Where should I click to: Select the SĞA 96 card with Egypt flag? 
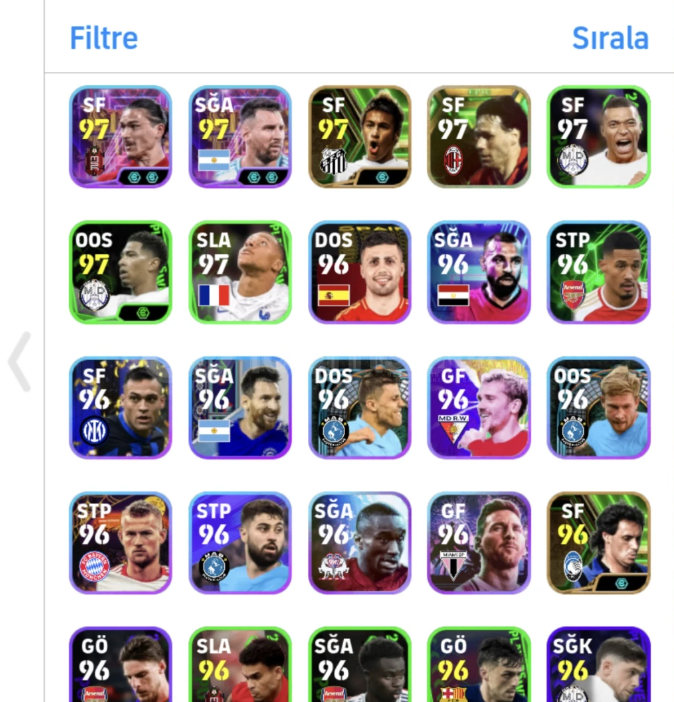click(x=479, y=272)
